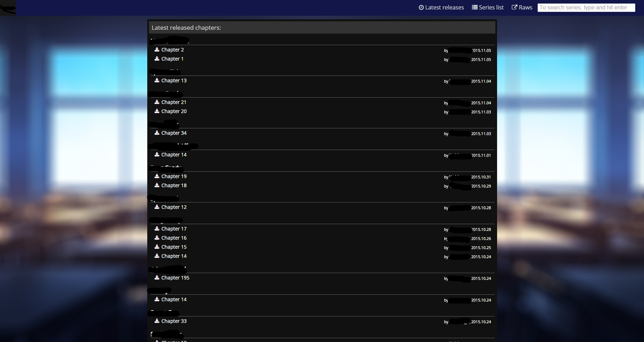Download Chapter 33 using its icon
Screen dimensions: 644x342
tap(157, 321)
